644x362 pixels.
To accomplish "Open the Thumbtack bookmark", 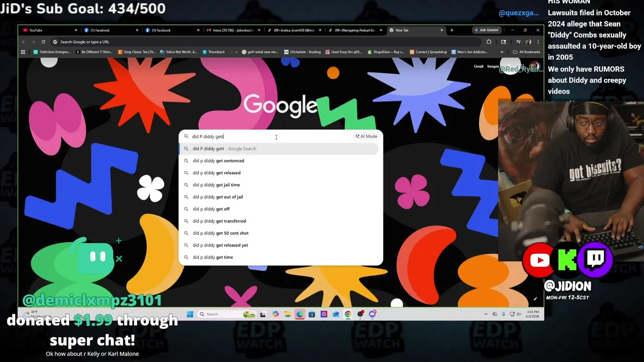I will (x=213, y=52).
